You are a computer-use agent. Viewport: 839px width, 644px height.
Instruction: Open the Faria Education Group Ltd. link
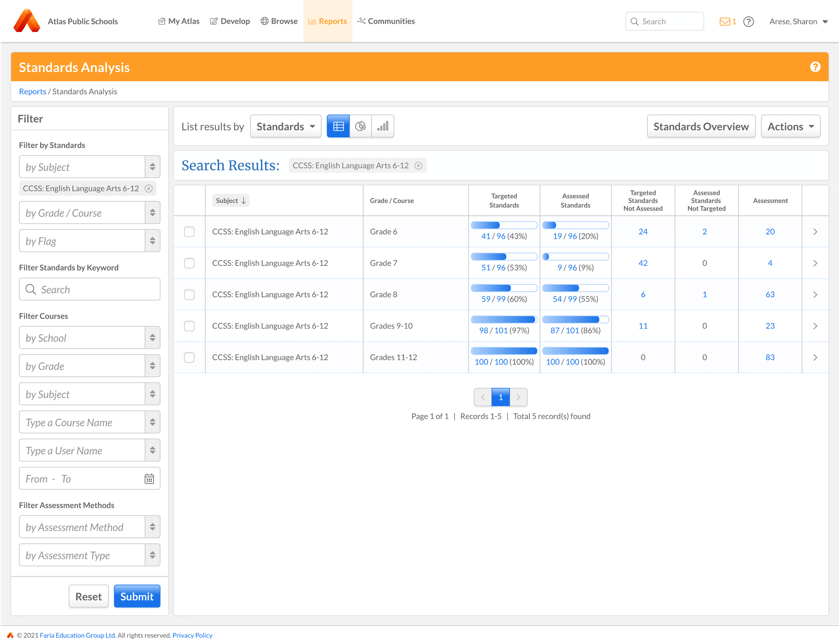click(x=78, y=635)
